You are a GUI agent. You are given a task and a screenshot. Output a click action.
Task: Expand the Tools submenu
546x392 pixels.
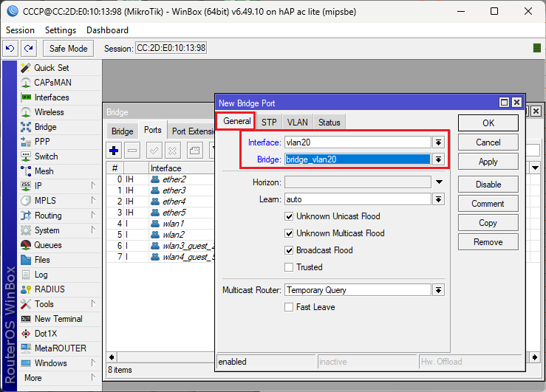click(93, 303)
